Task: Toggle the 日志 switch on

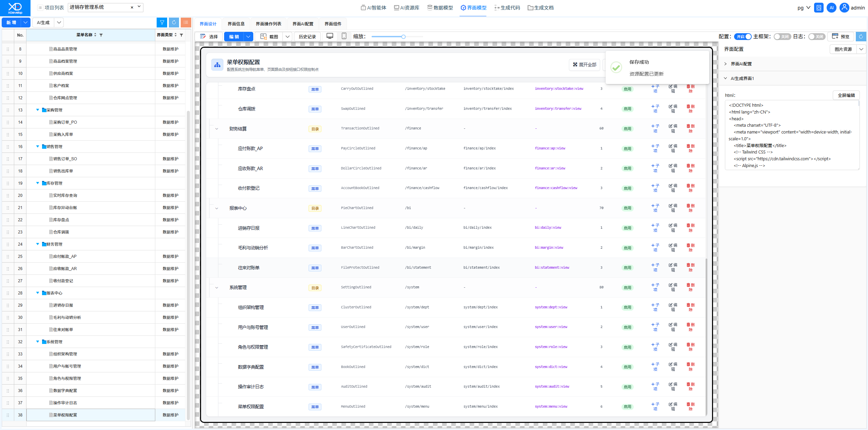Action: [x=817, y=37]
